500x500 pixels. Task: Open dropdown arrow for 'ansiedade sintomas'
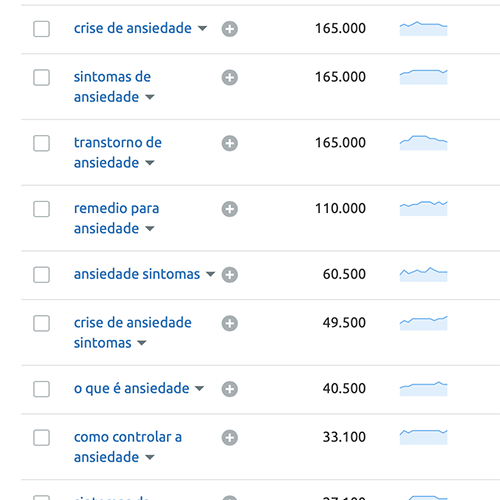(210, 274)
